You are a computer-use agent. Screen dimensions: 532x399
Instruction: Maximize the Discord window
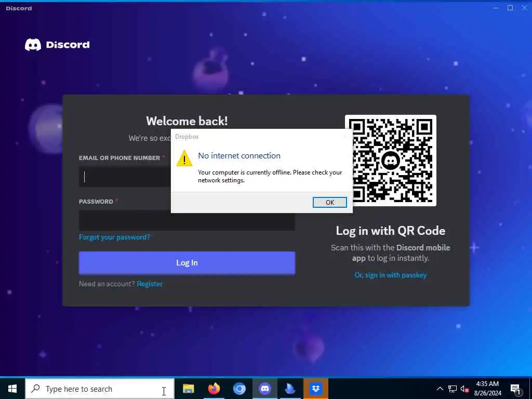click(x=510, y=8)
